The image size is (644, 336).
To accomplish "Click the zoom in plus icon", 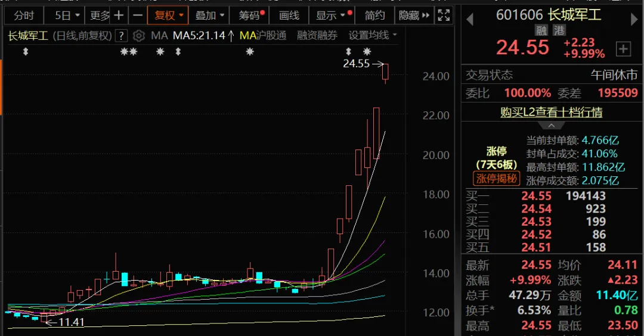I will pyautogui.click(x=119, y=15).
